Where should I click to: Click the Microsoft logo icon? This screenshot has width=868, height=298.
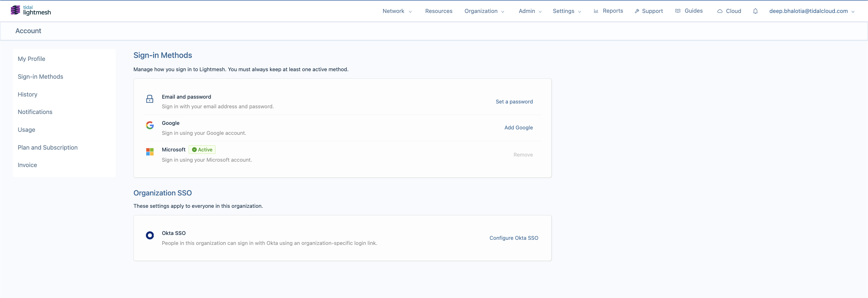coord(149,152)
